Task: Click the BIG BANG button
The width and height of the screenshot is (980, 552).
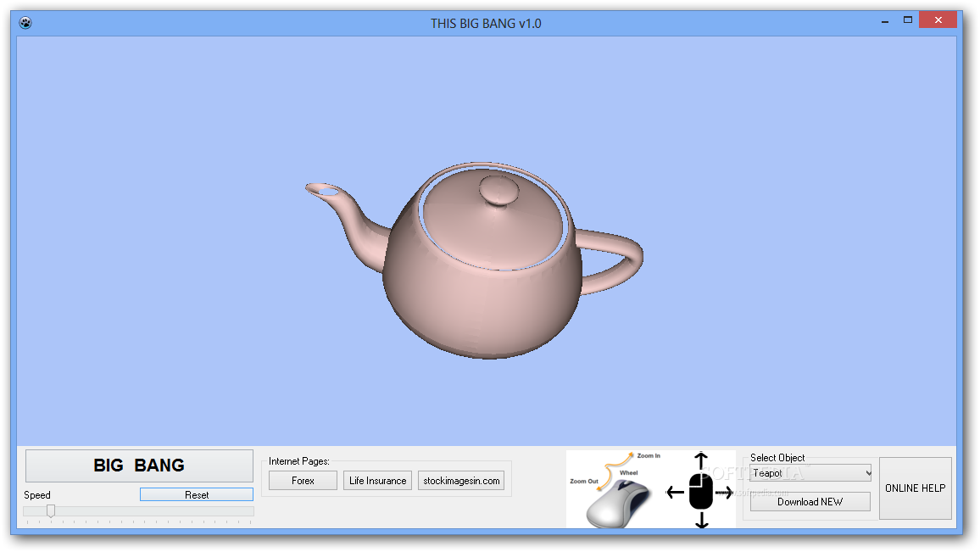Action: point(139,466)
